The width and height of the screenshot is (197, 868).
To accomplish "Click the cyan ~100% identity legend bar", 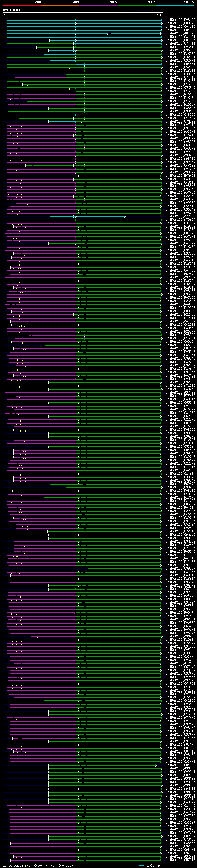I will pyautogui.click(x=175, y=6).
